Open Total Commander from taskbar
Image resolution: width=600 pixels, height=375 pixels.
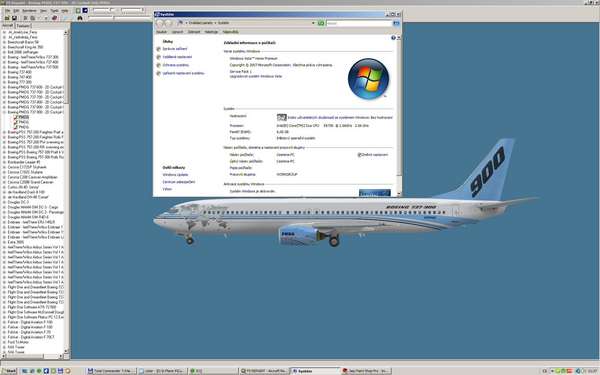coord(111,371)
